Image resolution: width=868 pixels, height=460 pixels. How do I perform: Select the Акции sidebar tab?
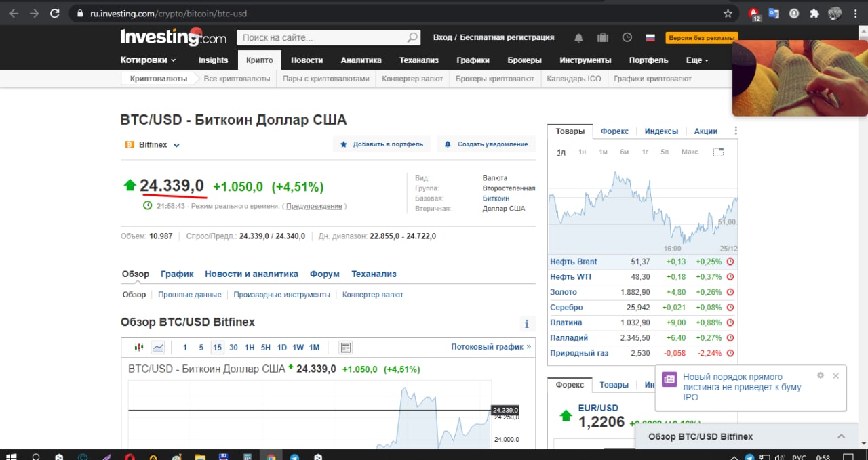click(x=706, y=131)
